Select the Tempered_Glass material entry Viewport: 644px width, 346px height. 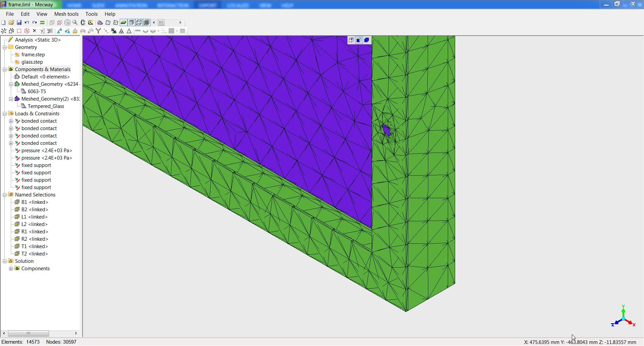click(x=46, y=106)
